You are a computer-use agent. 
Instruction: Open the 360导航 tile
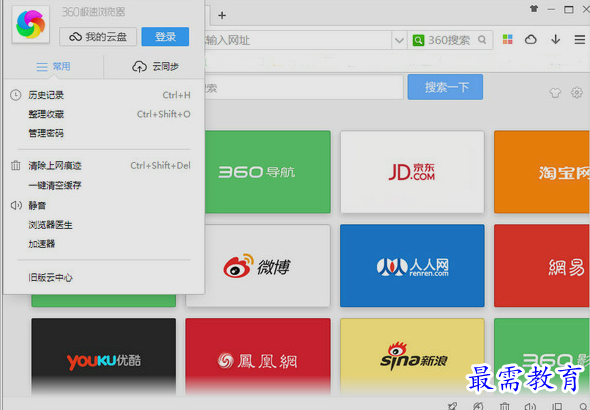click(x=268, y=172)
